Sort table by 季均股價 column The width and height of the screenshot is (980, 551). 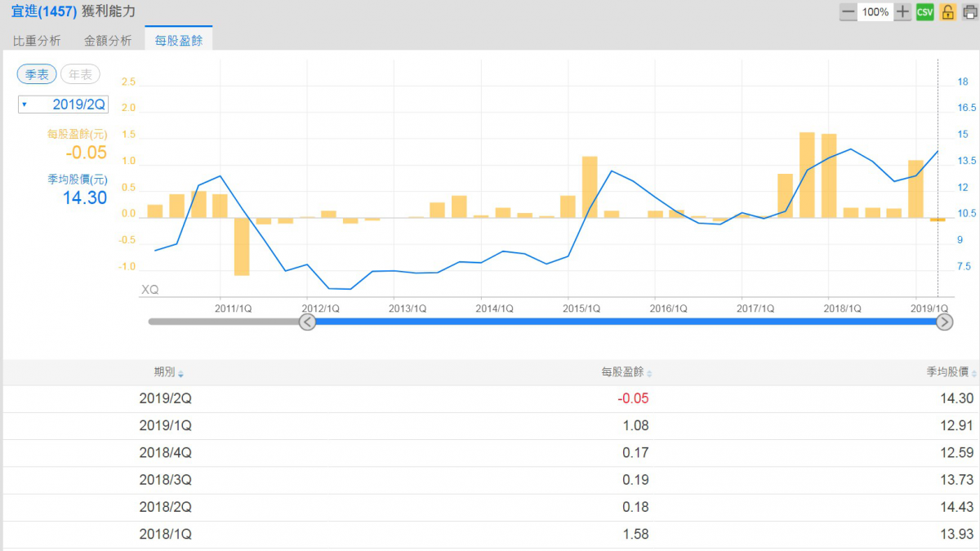[x=951, y=372]
